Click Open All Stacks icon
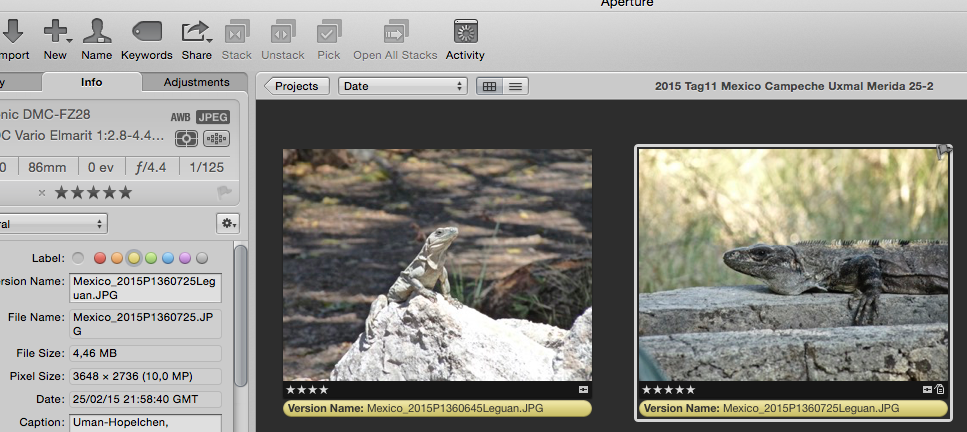967x432 pixels. coord(395,31)
